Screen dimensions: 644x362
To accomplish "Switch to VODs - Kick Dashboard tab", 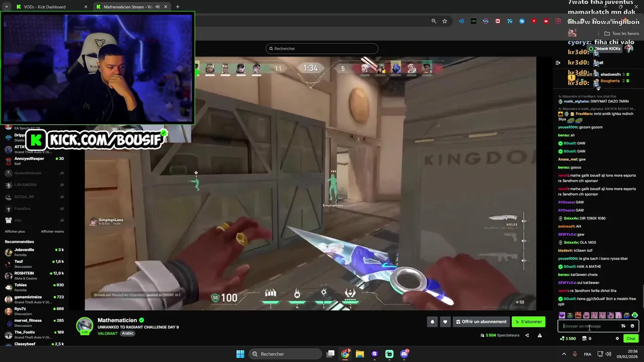I will [x=51, y=7].
